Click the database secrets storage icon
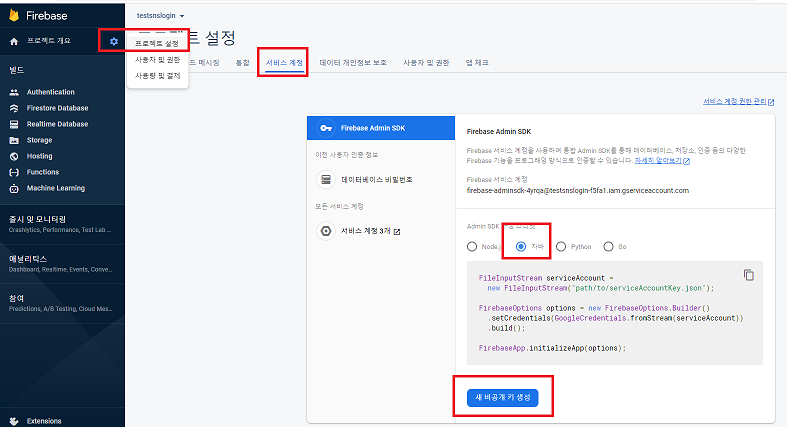Image resolution: width=787 pixels, height=427 pixels. pos(326,179)
